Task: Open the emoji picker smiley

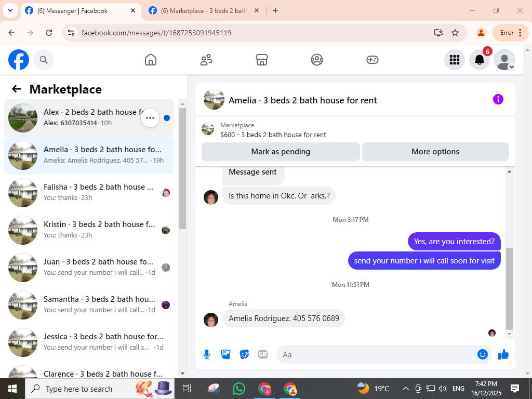Action: pyautogui.click(x=483, y=354)
